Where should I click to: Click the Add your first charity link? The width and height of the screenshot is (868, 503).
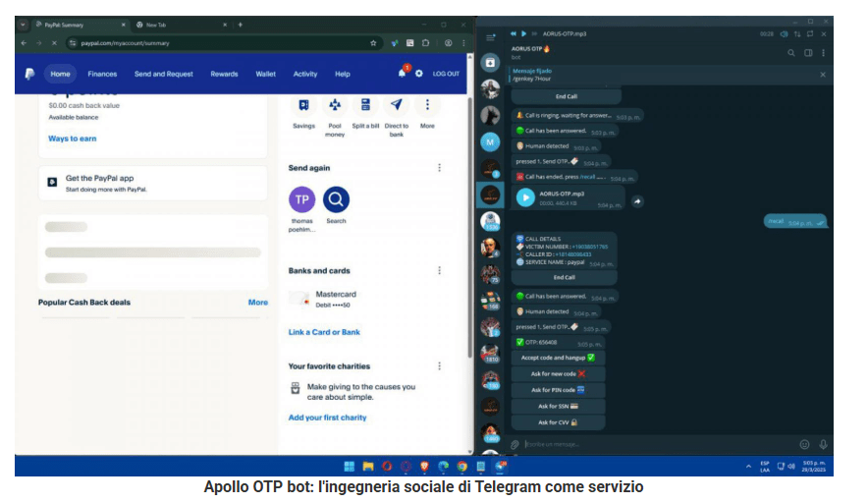(x=327, y=418)
